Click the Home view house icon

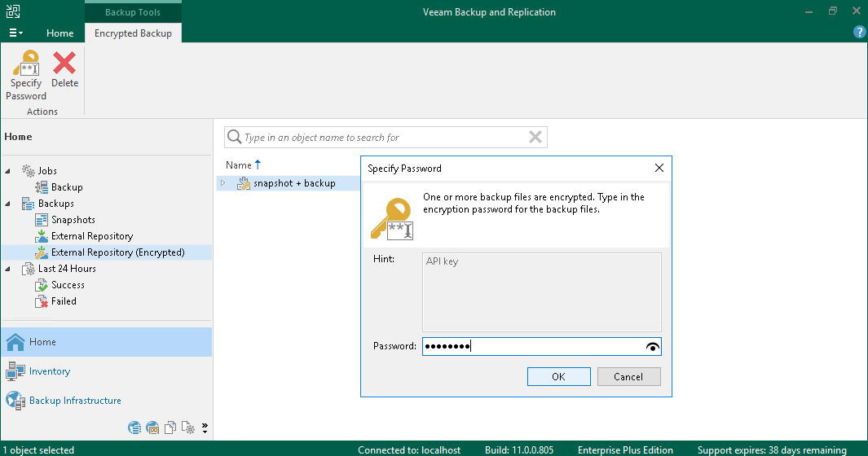point(15,342)
